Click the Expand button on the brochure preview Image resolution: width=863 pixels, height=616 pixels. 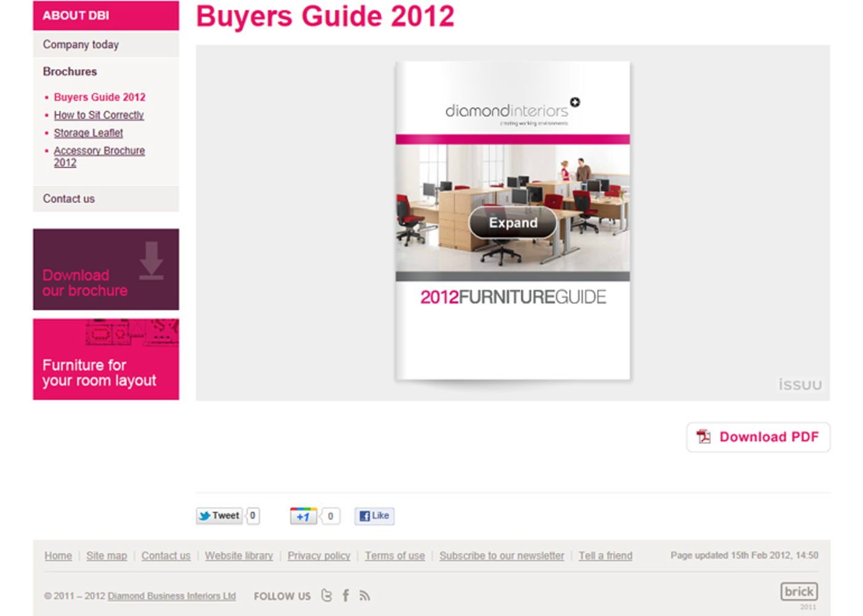click(x=512, y=223)
